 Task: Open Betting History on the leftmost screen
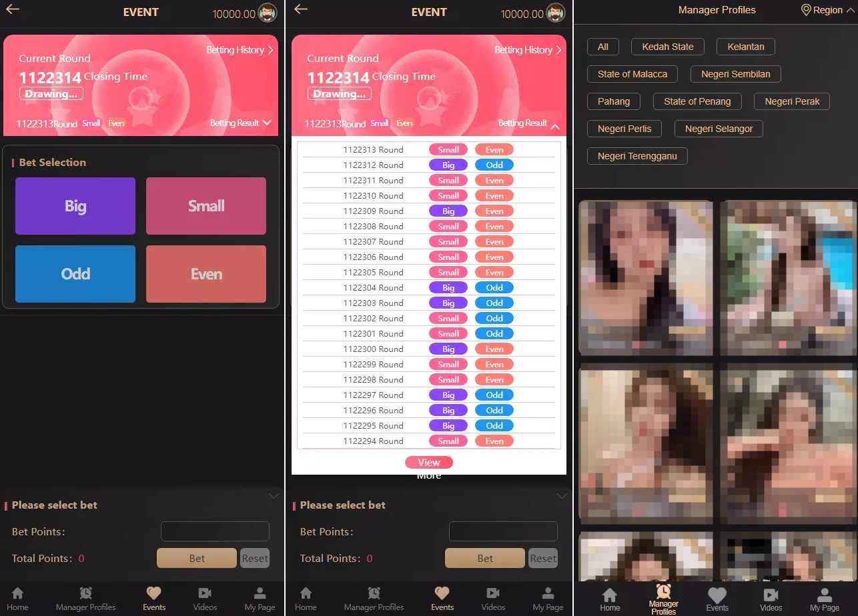coord(240,50)
